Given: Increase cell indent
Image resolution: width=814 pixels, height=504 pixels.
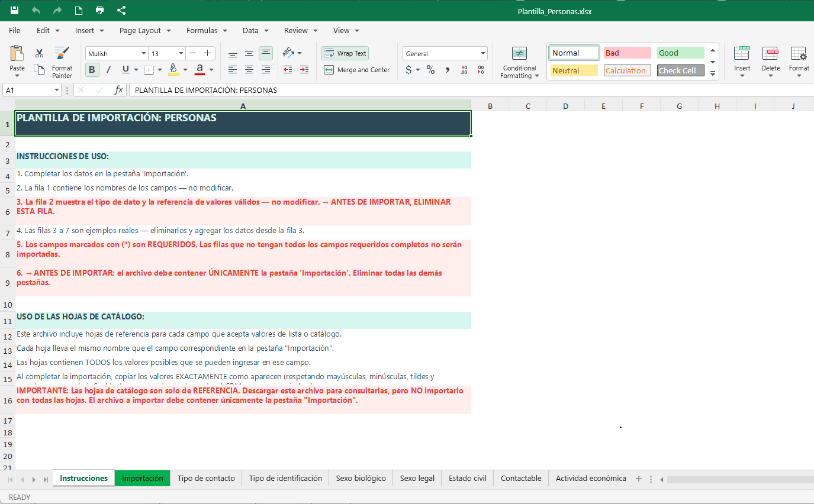Looking at the screenshot, I should (x=304, y=70).
